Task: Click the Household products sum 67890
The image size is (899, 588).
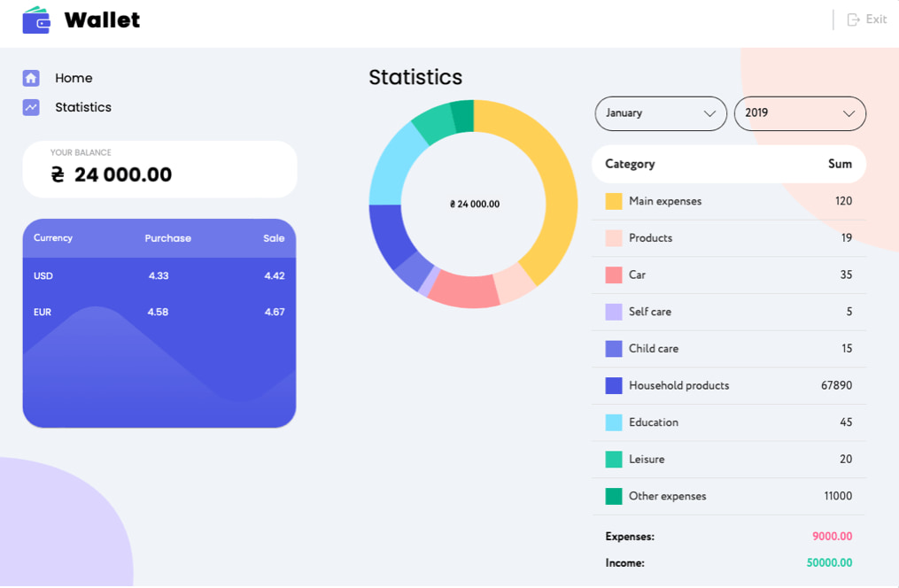Action: pyautogui.click(x=836, y=386)
